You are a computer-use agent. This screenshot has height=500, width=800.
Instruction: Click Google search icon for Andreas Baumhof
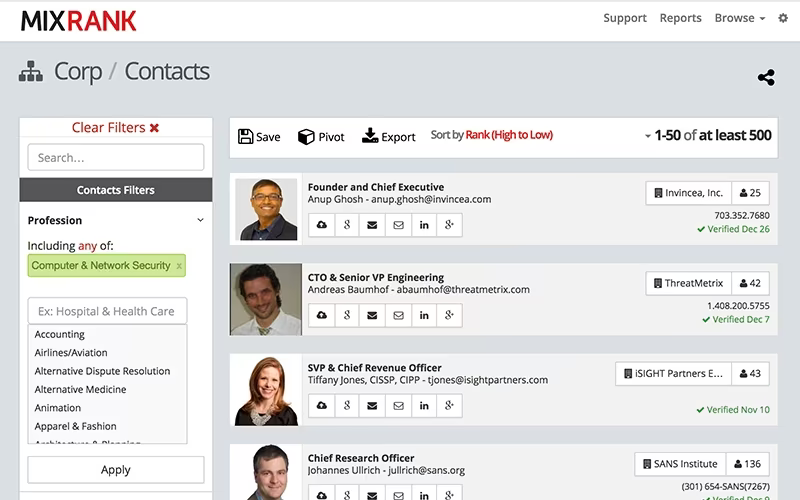(x=347, y=315)
